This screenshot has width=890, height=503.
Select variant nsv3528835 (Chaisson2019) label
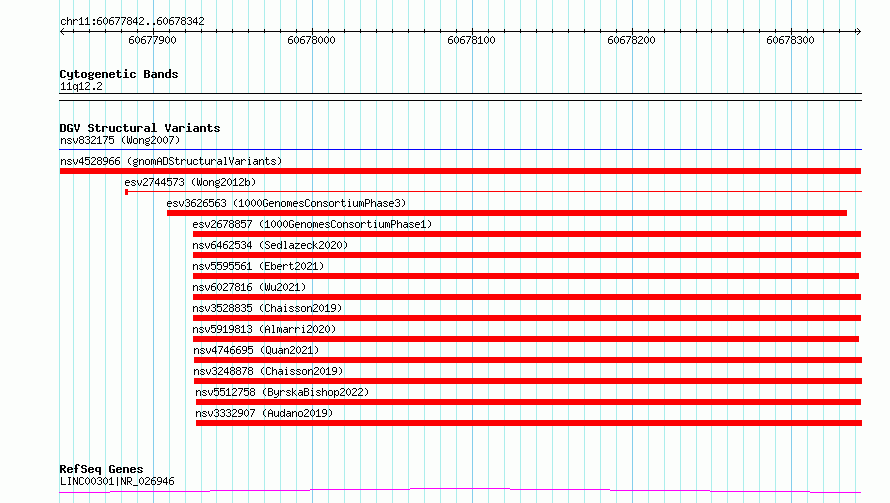[267, 308]
